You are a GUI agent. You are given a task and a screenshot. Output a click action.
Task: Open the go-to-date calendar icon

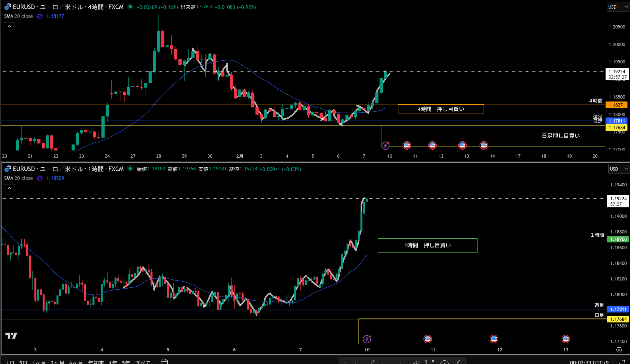click(164, 362)
